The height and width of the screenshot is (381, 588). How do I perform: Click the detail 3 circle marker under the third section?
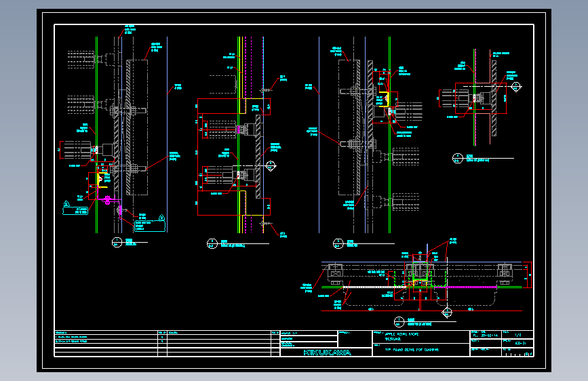pos(338,244)
